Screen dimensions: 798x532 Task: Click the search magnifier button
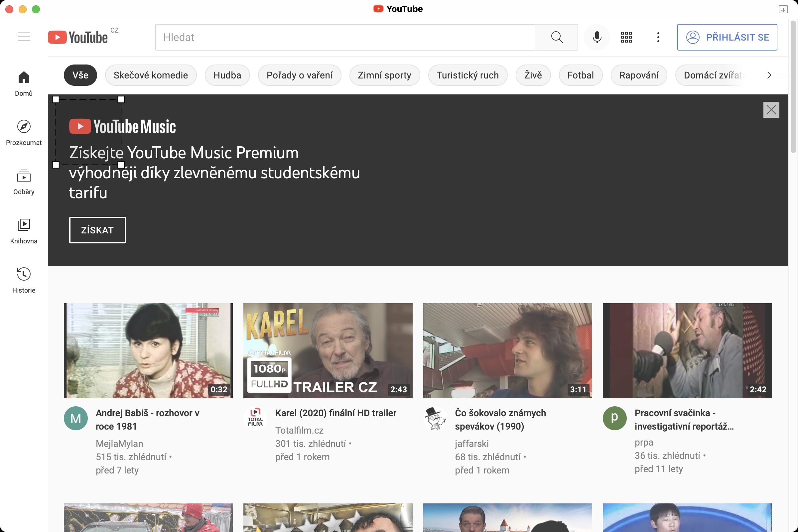(557, 37)
